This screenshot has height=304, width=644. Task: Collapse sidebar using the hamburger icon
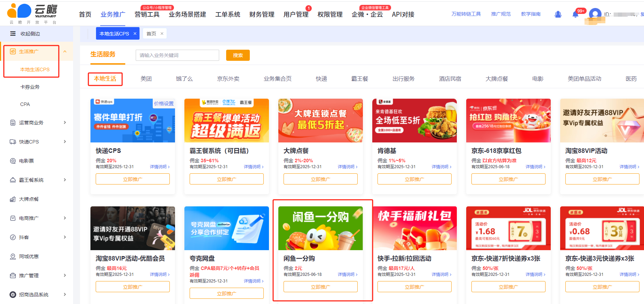[13, 34]
